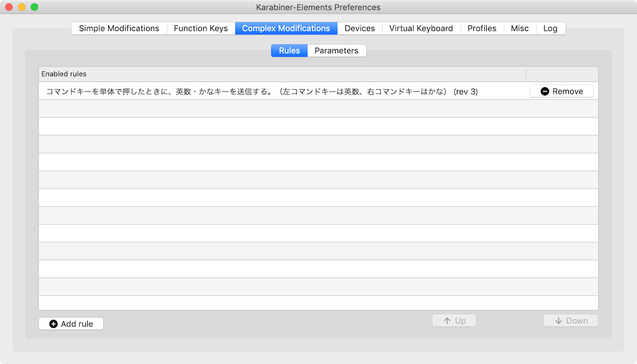Remove the コマンドキー rule
The image size is (637, 364).
562,91
